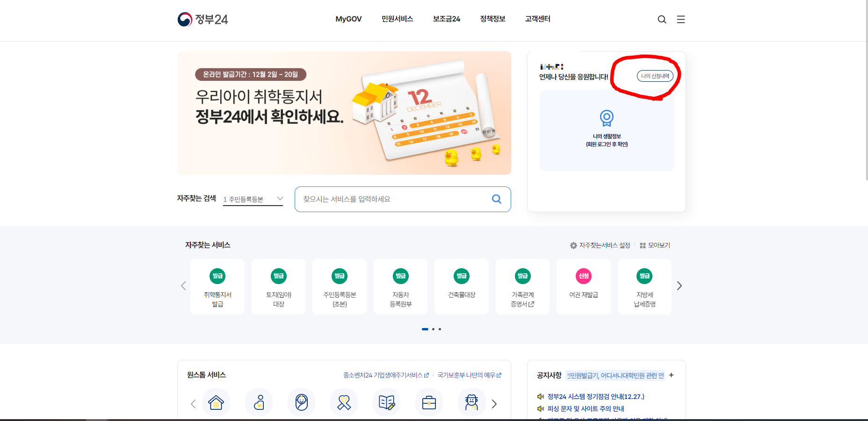Go to previous 원스톱 서비스 icons with left chevron

[x=193, y=404]
